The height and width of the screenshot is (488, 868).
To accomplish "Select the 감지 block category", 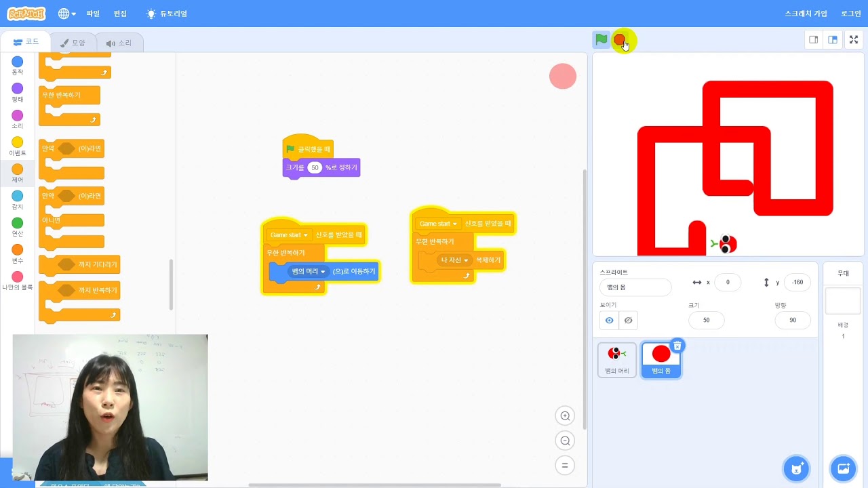I will click(x=17, y=201).
